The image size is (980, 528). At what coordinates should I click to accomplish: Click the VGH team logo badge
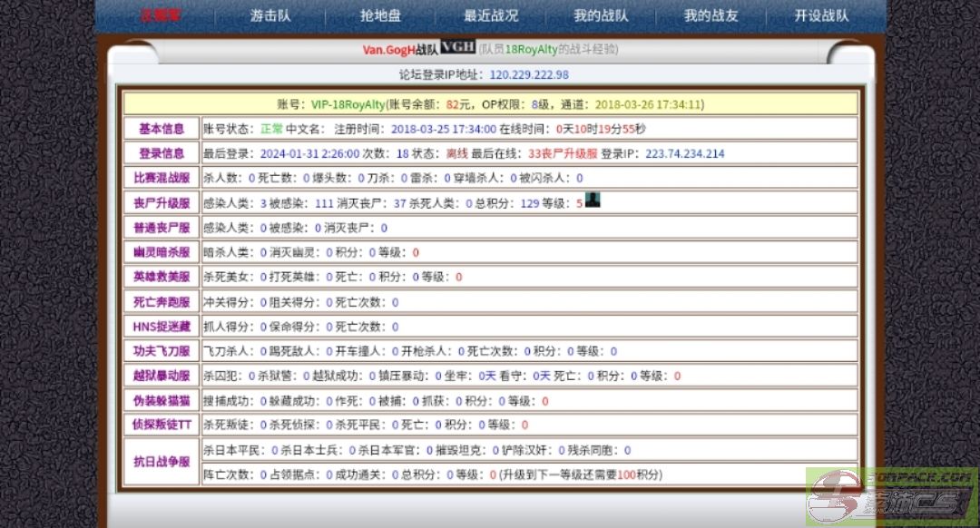(x=458, y=47)
